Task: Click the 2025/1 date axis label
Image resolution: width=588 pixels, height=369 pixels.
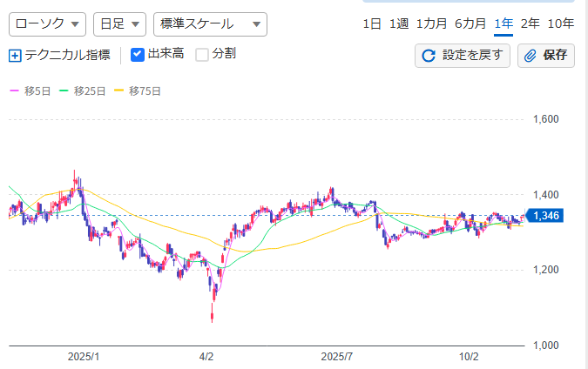Action: click(84, 357)
